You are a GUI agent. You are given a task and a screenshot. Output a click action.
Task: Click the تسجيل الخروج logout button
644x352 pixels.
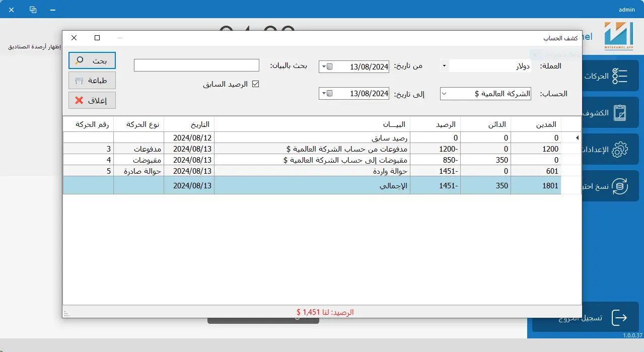586,317
